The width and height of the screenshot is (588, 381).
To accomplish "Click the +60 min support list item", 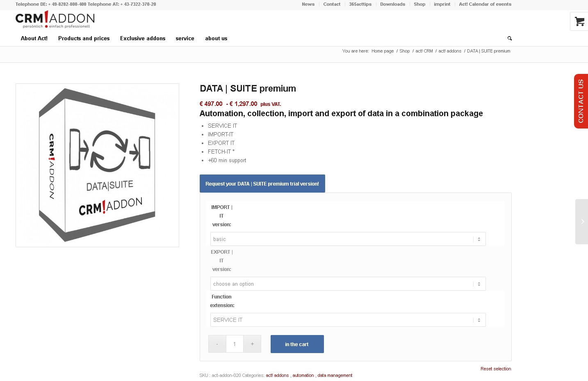I will (x=227, y=160).
